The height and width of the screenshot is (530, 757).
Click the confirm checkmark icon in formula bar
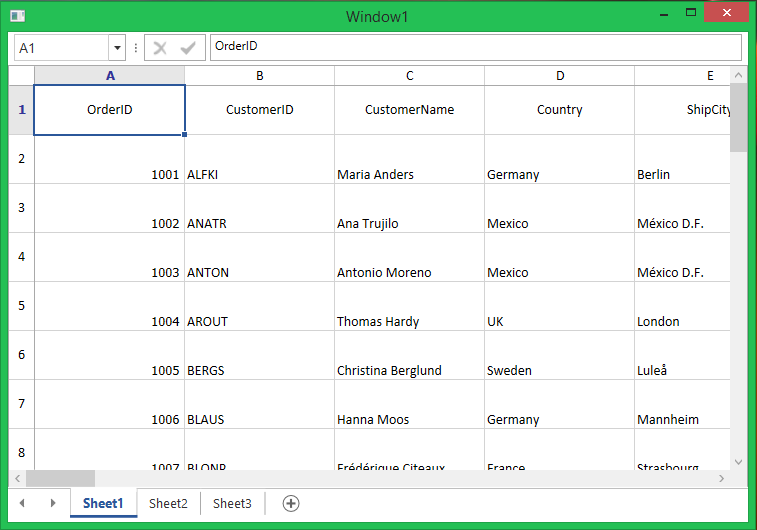(x=188, y=48)
